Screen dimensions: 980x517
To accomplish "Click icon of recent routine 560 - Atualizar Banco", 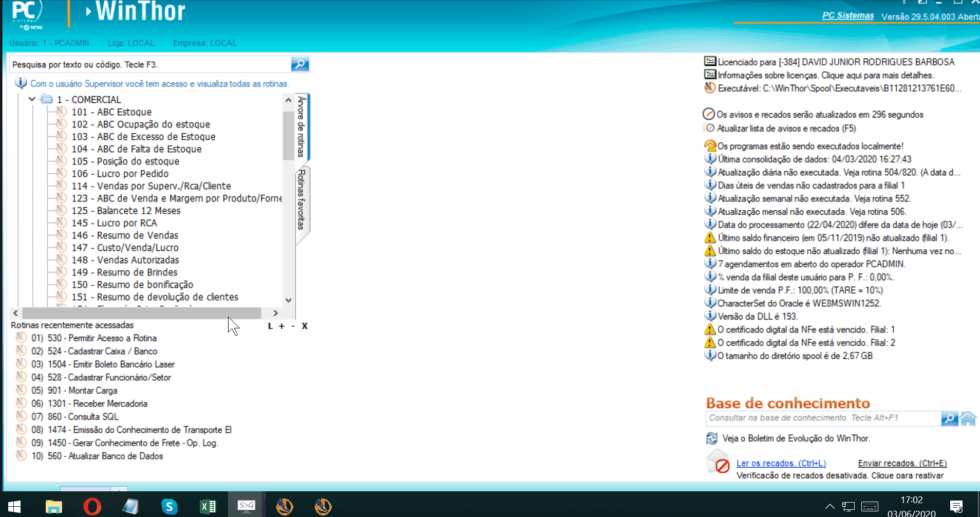I will point(21,455).
